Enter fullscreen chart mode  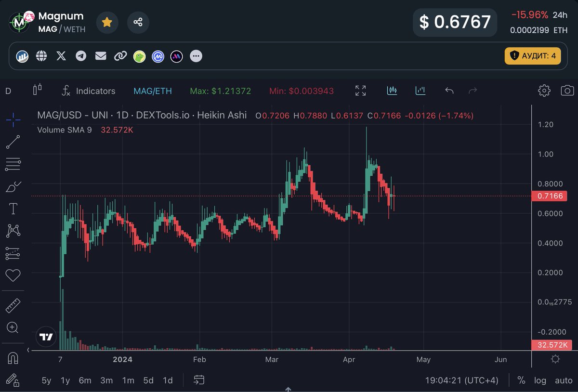click(x=360, y=91)
